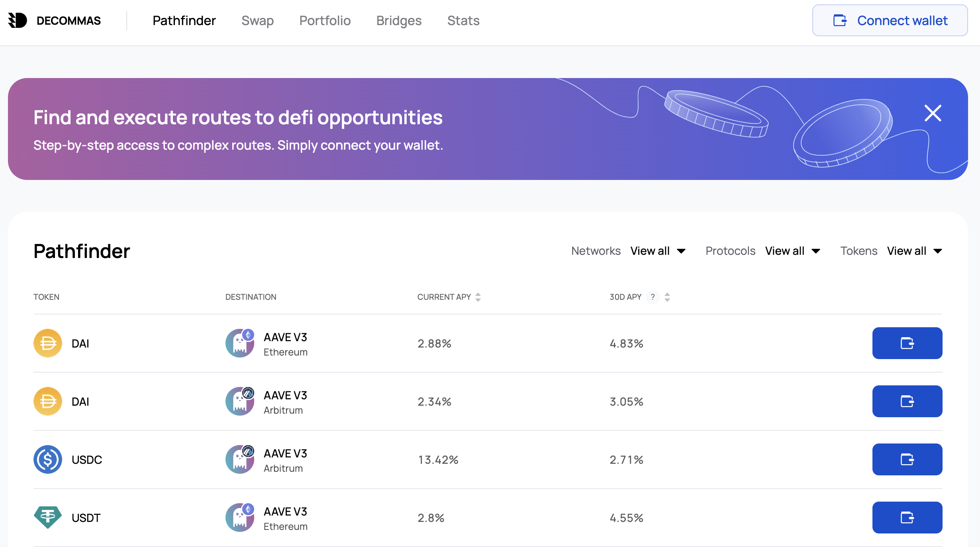This screenshot has height=547, width=980.
Task: Click AAVE V3 Ethereum icon in DAI row
Action: (x=240, y=343)
